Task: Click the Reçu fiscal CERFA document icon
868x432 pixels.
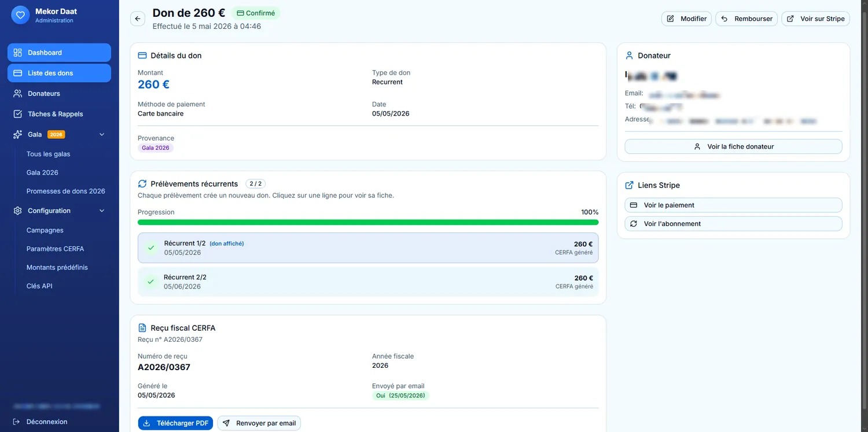Action: tap(142, 328)
